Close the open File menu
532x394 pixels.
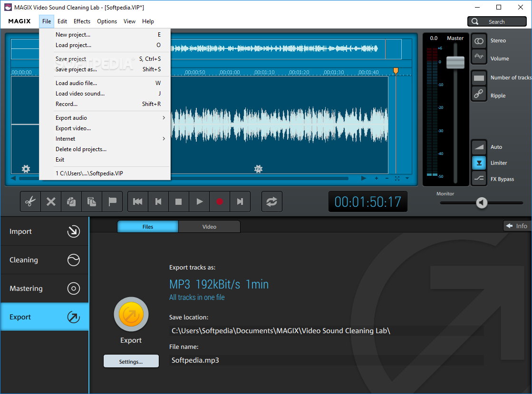47,21
